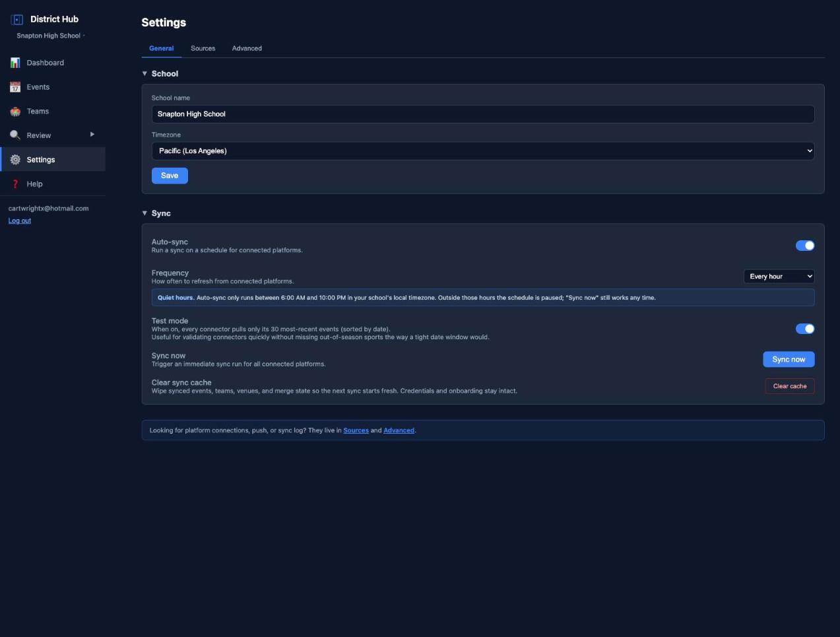
Task: Click the Help question mark icon
Action: 15,184
